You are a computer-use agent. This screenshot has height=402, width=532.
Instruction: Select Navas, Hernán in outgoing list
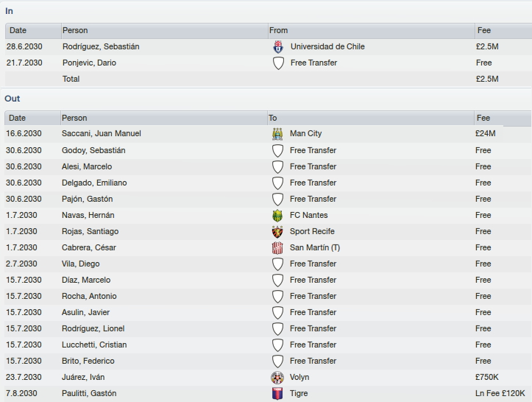click(268, 215)
